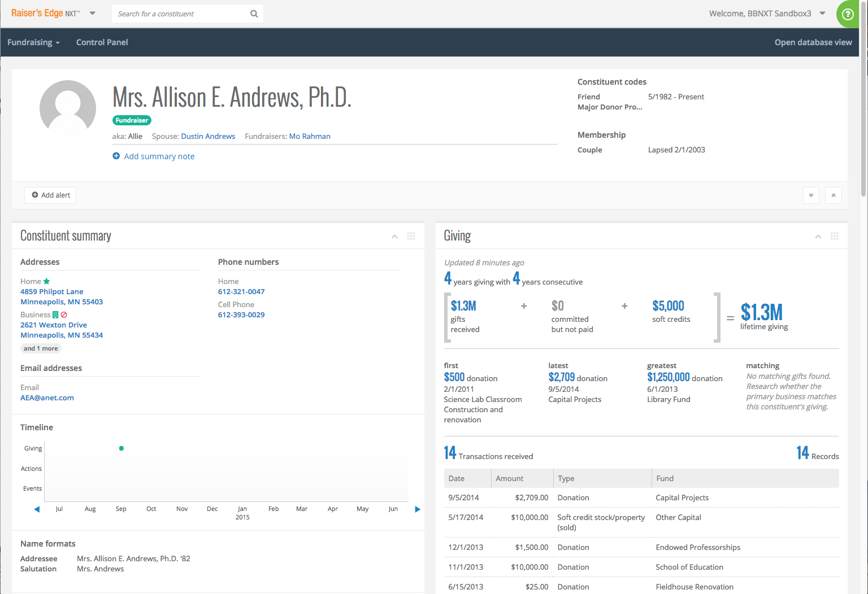Click the plus icon beside Add summary note
Screen dimensions: 868x594
116,156
